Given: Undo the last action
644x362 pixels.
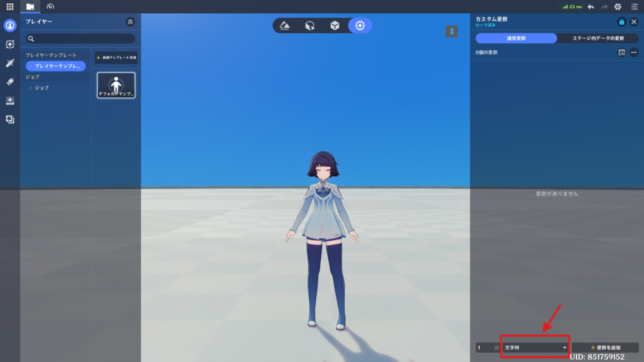Looking at the screenshot, I should (591, 7).
